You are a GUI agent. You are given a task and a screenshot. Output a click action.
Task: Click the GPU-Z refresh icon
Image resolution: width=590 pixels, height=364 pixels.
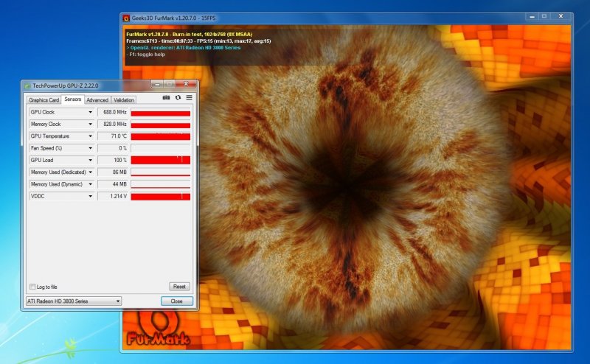(x=178, y=97)
